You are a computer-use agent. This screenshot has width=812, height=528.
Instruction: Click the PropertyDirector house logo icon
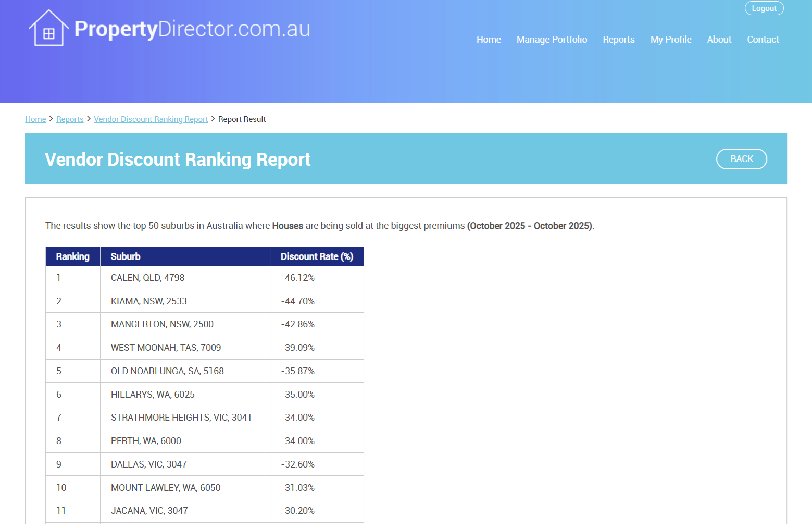(x=48, y=29)
